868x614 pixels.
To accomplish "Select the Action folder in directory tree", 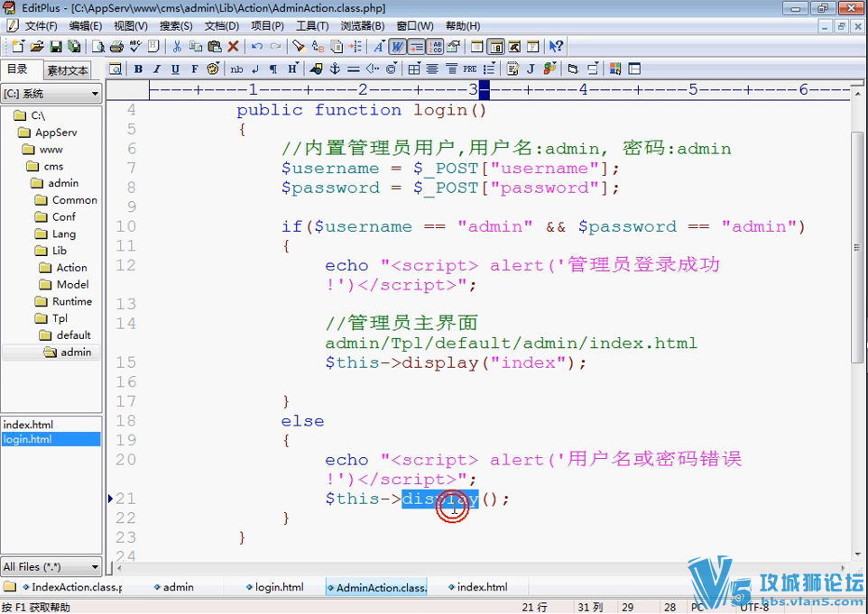I will (x=71, y=268).
